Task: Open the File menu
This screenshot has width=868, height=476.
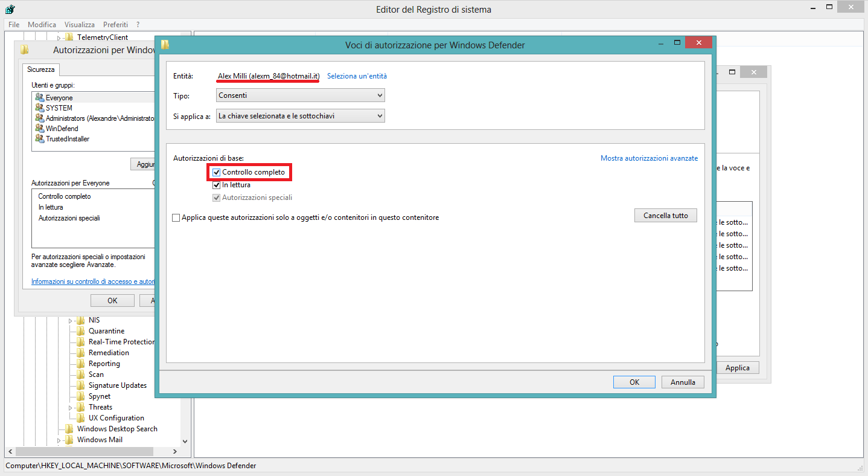Action: [x=14, y=25]
